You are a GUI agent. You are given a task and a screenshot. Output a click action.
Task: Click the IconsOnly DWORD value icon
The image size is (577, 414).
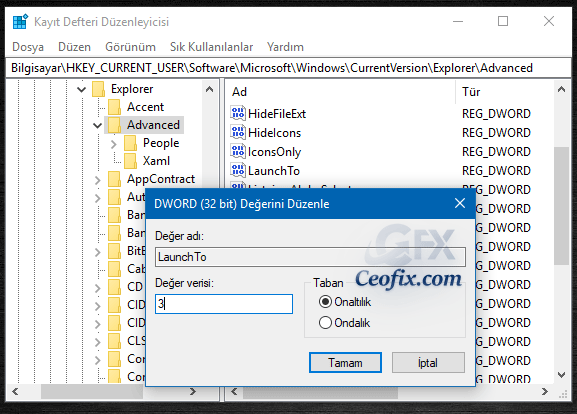click(x=238, y=151)
